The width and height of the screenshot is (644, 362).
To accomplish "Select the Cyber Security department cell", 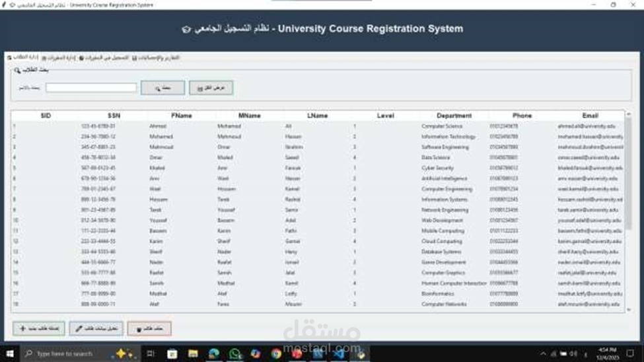I will (x=437, y=168).
